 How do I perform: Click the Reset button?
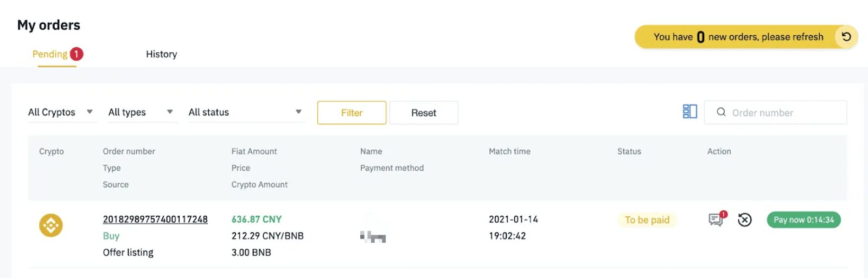(x=424, y=113)
